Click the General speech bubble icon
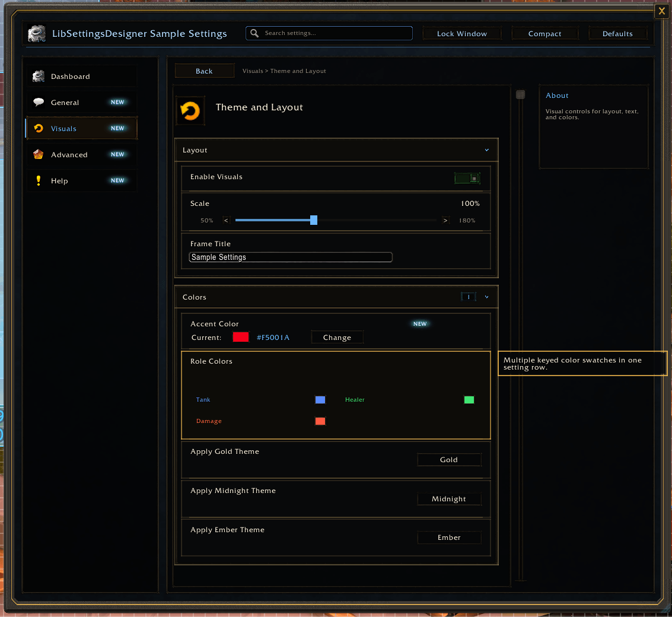Viewport: 672px width, 617px height. (x=38, y=102)
